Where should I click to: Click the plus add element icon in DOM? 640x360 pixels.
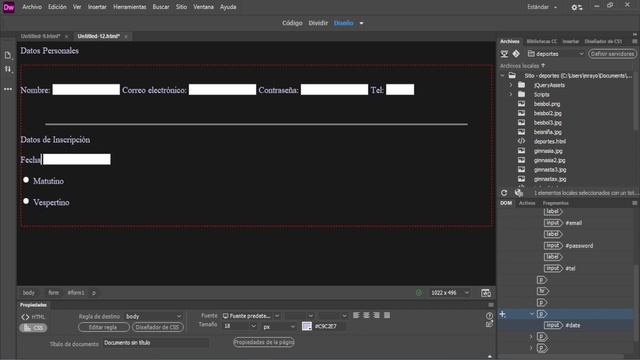point(502,314)
